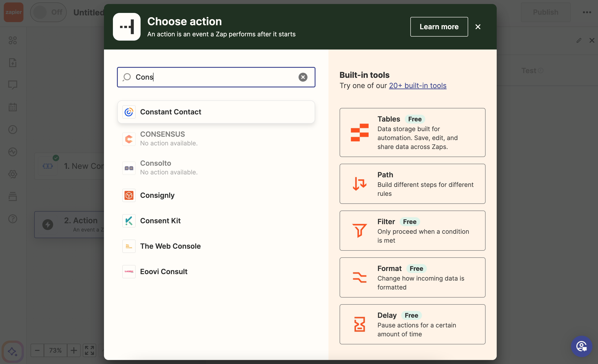Click the Learn more button
Screen dimensions: 598x364
[439, 27]
